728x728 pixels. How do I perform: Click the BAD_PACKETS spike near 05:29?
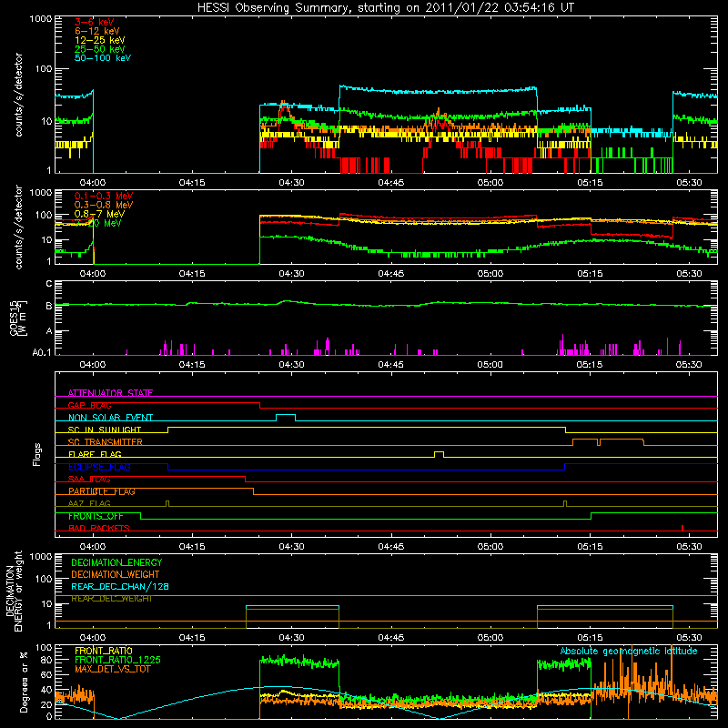tap(682, 528)
